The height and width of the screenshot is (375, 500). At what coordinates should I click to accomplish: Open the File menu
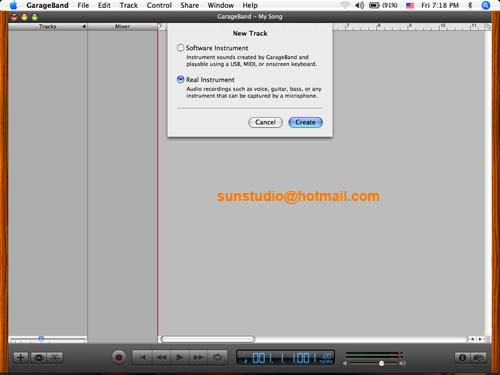pyautogui.click(x=83, y=5)
